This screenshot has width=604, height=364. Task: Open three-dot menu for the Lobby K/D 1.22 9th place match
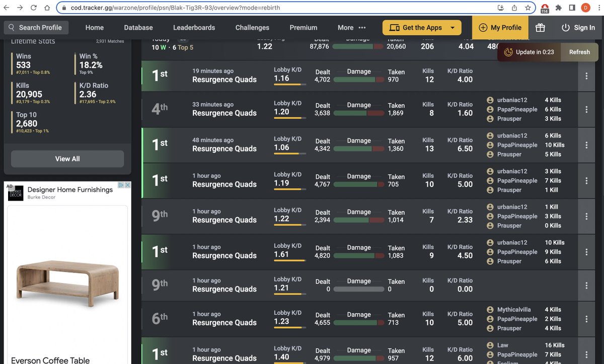pyautogui.click(x=586, y=216)
